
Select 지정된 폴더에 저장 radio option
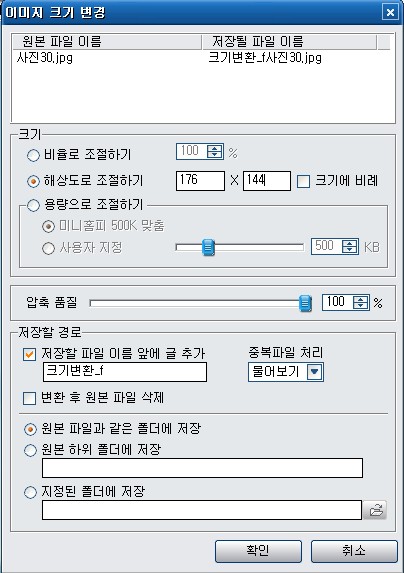pyautogui.click(x=30, y=492)
